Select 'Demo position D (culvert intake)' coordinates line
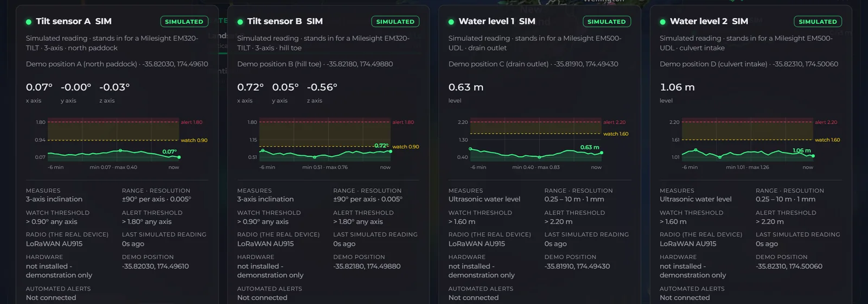 click(x=749, y=64)
